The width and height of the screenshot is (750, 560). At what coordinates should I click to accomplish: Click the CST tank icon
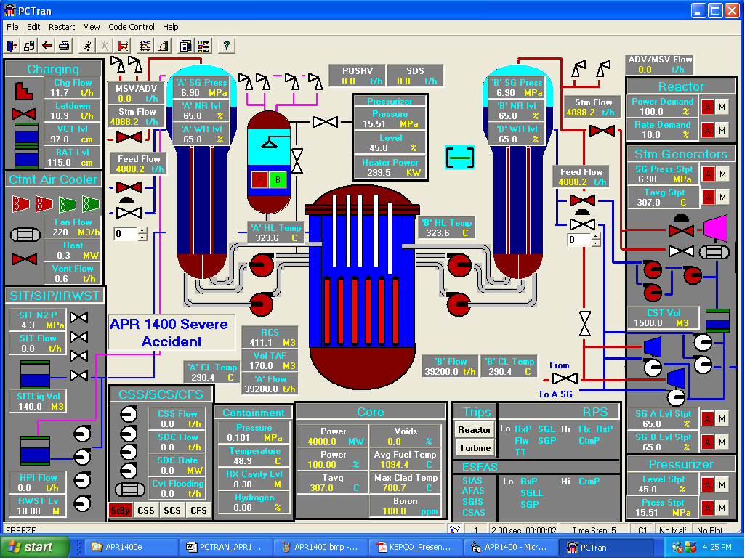click(x=717, y=320)
